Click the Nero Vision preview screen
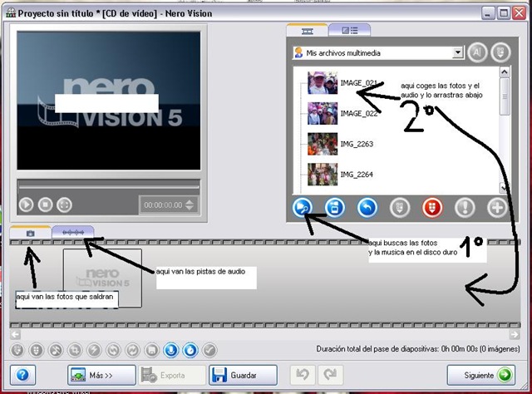Screen dimensions: 532x394 (109, 101)
